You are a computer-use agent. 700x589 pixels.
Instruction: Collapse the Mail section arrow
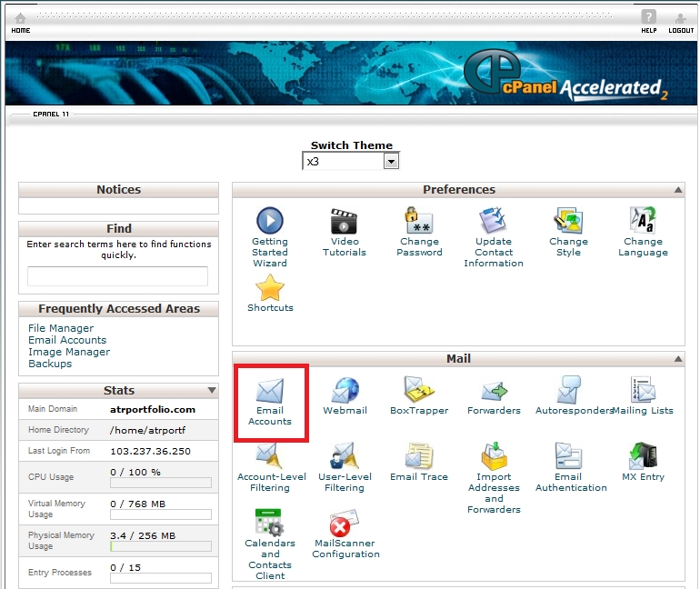tap(678, 359)
